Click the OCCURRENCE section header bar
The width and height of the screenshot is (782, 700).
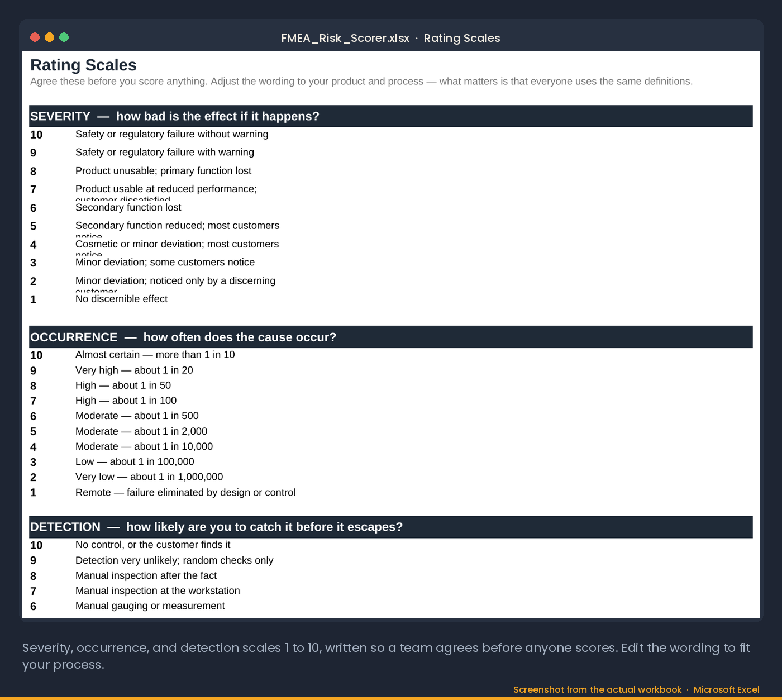tap(391, 337)
